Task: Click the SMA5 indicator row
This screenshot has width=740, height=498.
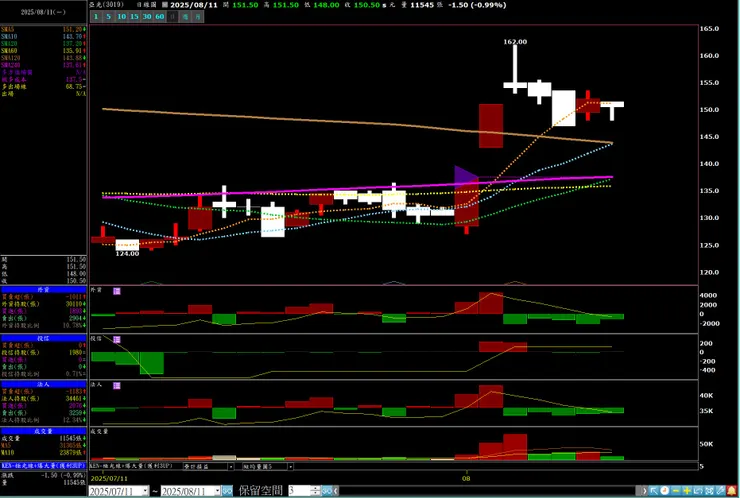Action: [43, 29]
